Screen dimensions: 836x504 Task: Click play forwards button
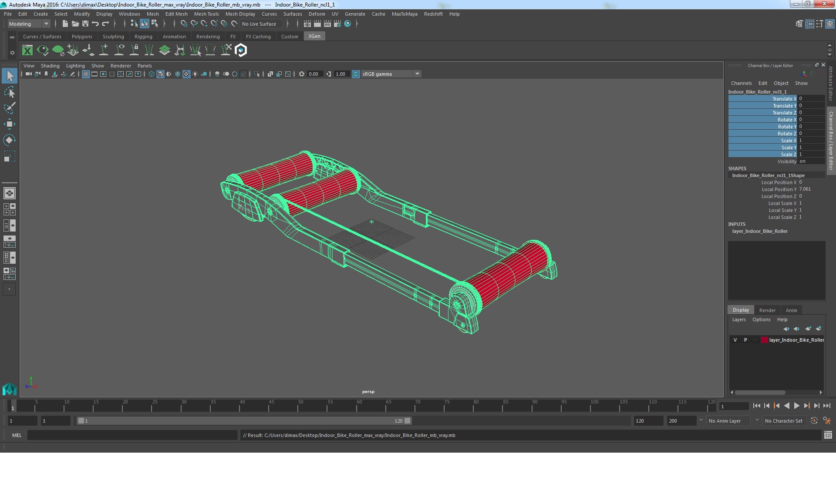796,406
